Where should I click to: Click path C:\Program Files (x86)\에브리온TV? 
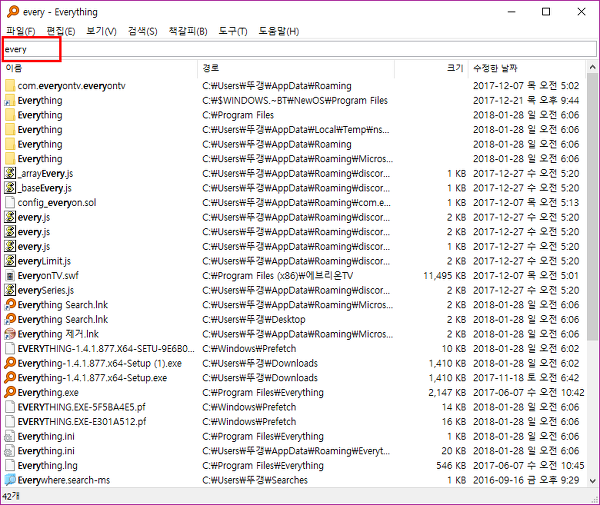pyautogui.click(x=277, y=275)
